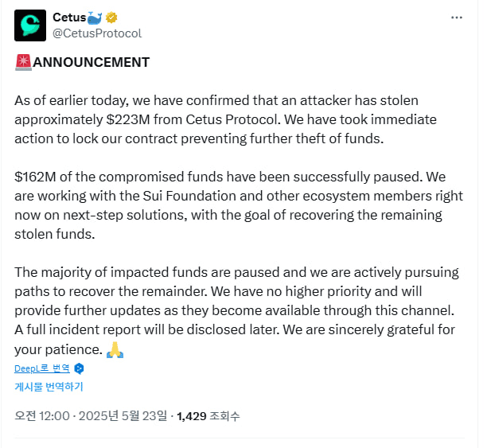Translate with the DeepL로 번역 link
491x448 pixels.
pos(42,368)
